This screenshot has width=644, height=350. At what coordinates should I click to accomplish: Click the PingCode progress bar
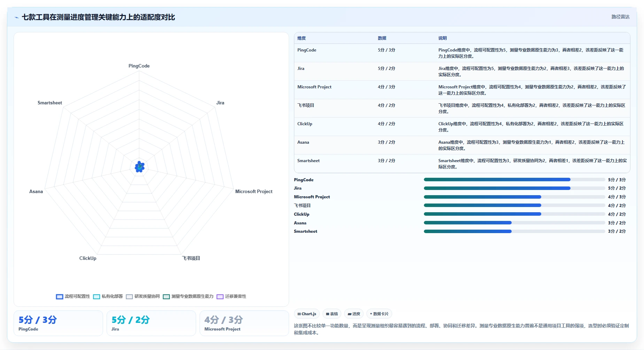tap(514, 180)
